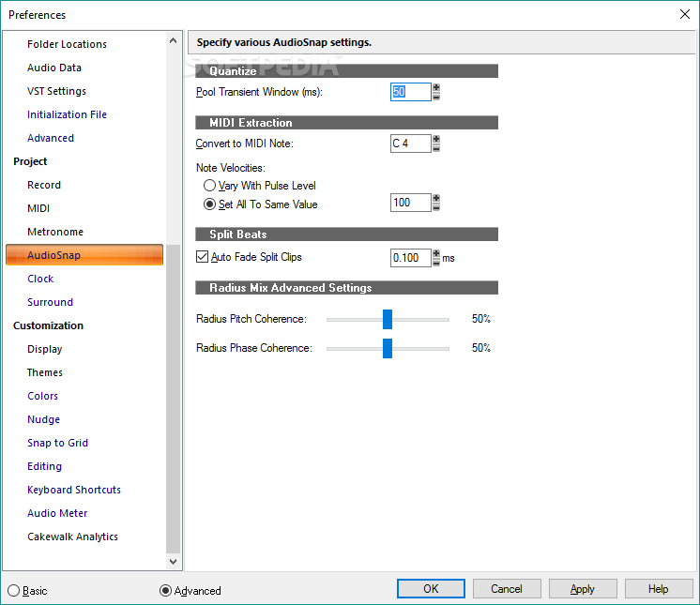The image size is (700, 605).
Task: Go to Themes page
Action: 45,372
